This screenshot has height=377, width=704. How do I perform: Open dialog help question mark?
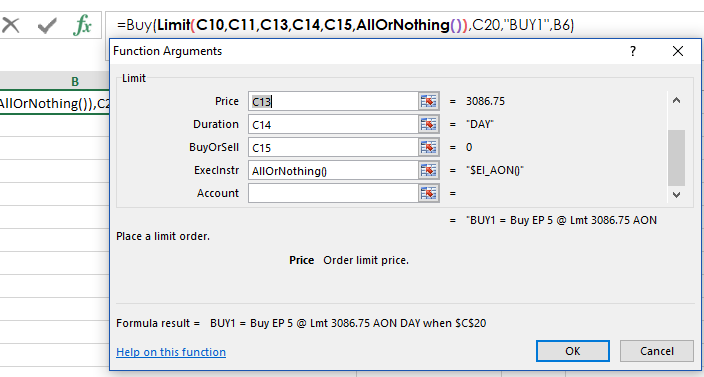633,51
